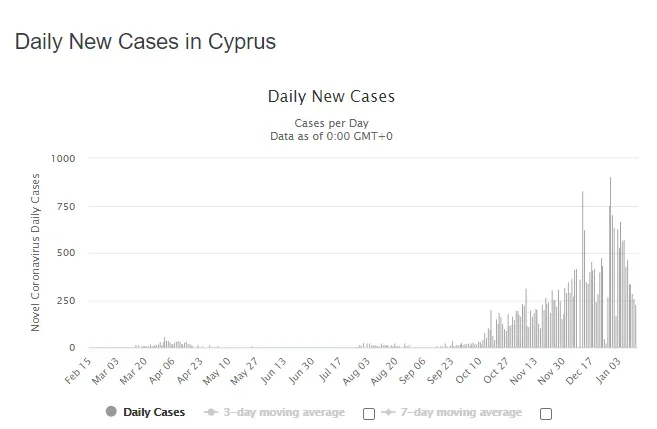The height and width of the screenshot is (429, 657).
Task: Click the 3-day moving average line marker
Action: 211,412
